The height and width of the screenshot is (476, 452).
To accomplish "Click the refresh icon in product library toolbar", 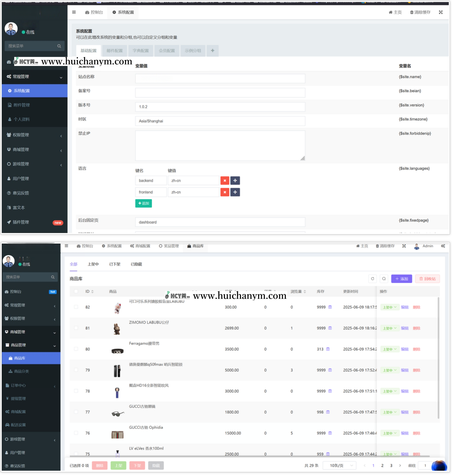I will tap(373, 279).
